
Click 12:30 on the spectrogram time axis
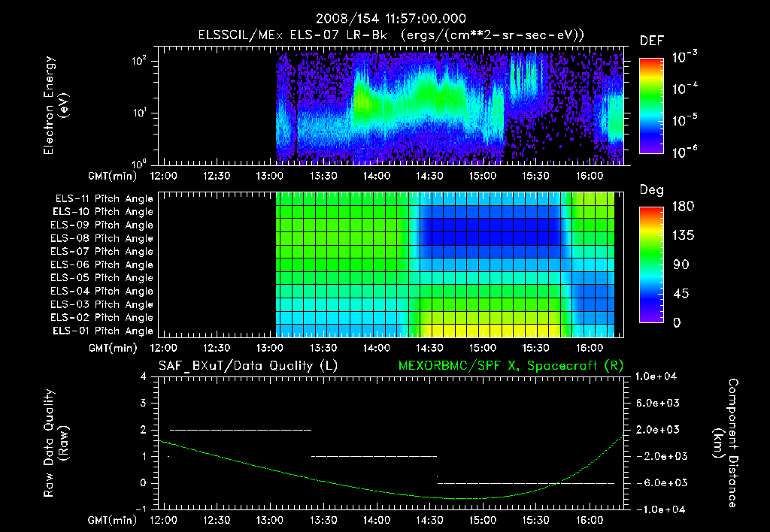(x=217, y=176)
